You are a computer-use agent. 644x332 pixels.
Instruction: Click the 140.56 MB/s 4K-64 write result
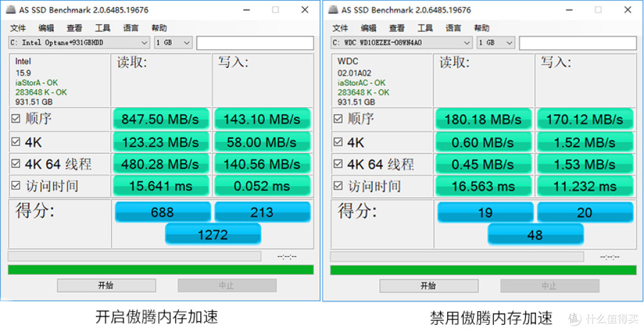pos(262,164)
